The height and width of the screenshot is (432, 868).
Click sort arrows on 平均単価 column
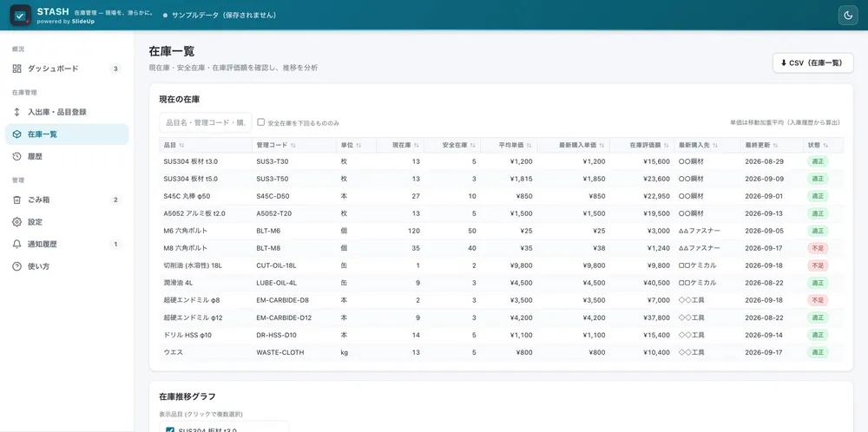[529, 145]
